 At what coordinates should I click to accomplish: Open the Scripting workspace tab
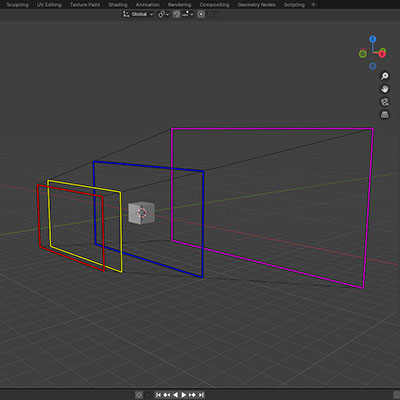coord(294,5)
